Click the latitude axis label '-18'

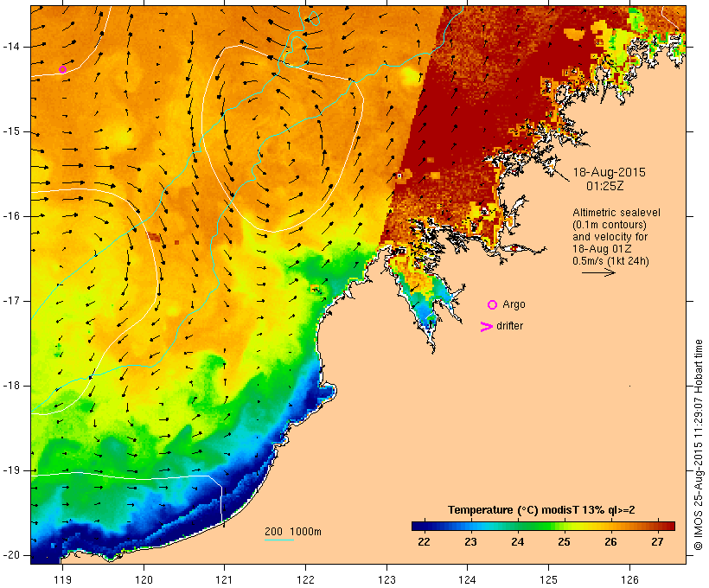click(x=11, y=386)
